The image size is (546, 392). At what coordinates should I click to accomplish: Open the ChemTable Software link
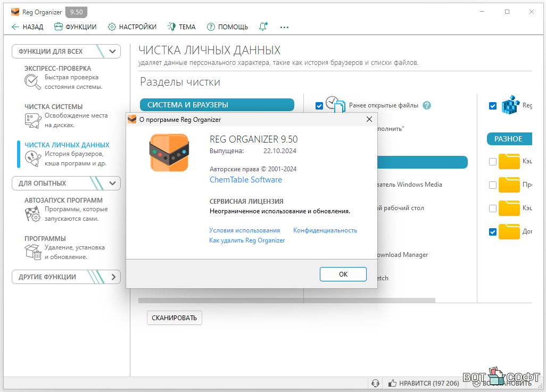coord(246,180)
